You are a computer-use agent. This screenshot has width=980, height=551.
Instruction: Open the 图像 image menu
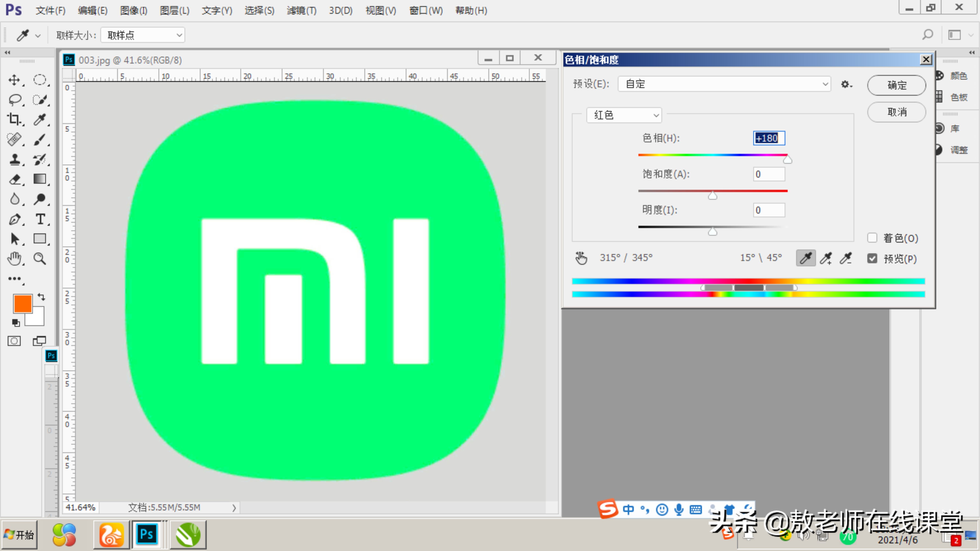[x=134, y=10]
